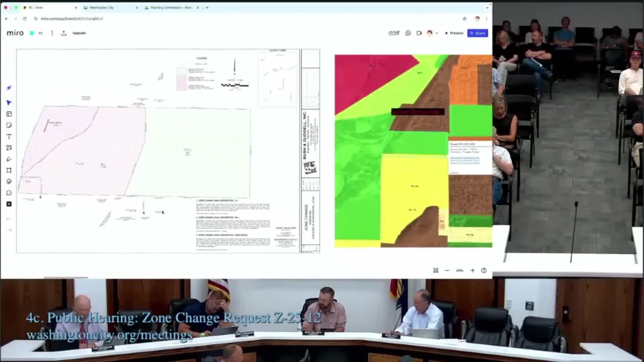Start a video call in Miro

pos(419,33)
